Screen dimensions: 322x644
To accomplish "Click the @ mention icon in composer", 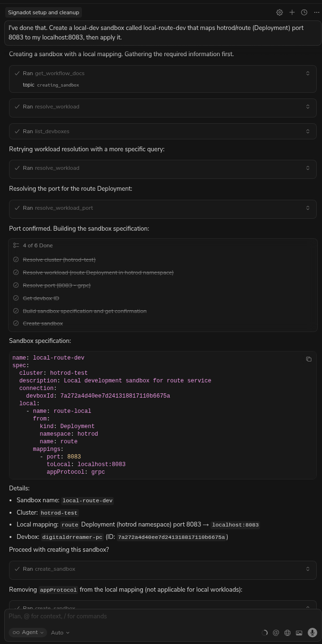I will coord(276,633).
